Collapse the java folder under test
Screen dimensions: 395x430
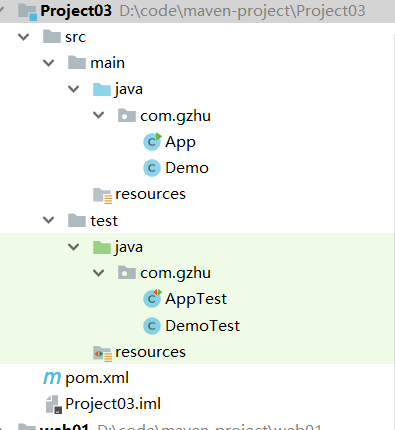click(73, 247)
